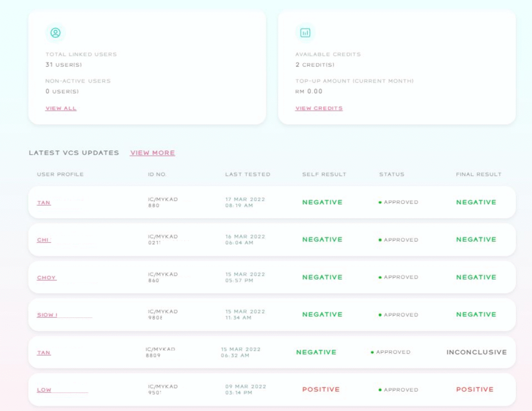Click the user profile icon in Total Linked Users card
Image resolution: width=532 pixels, height=411 pixels.
(56, 33)
